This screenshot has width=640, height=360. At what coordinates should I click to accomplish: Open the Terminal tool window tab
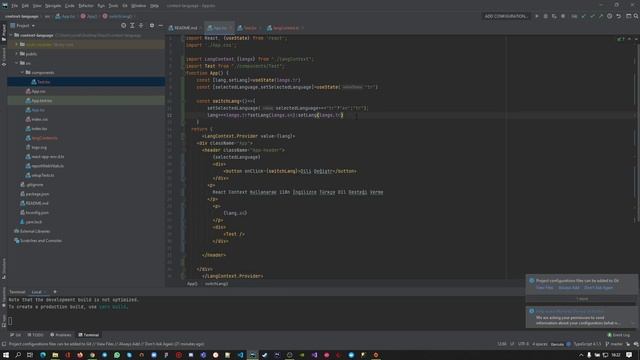[89, 335]
